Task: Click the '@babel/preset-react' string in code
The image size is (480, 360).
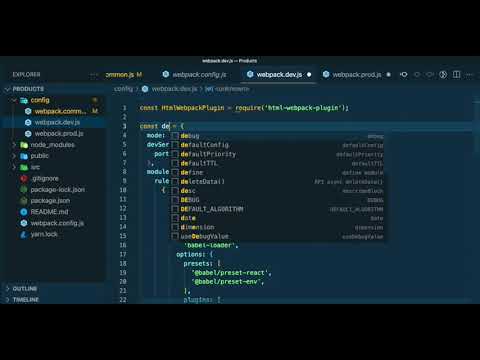Action: click(230, 273)
